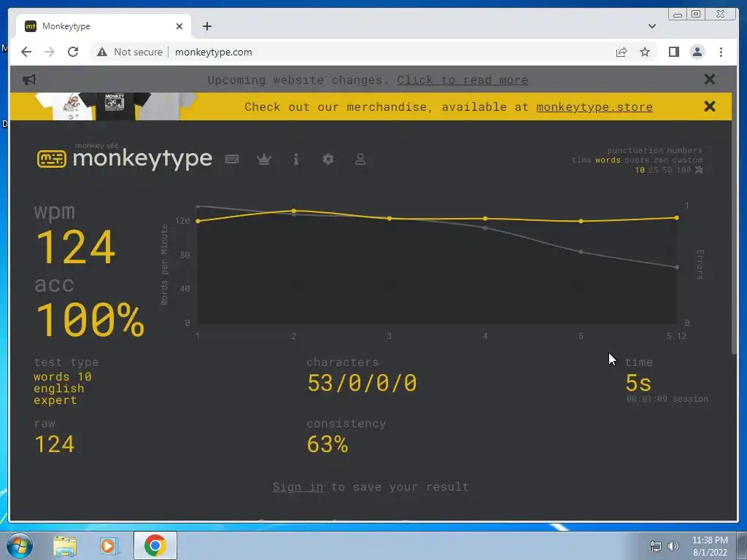Click the taskbar clock 11:38 PM
Screen dimensions: 747x560
pyautogui.click(x=710, y=540)
